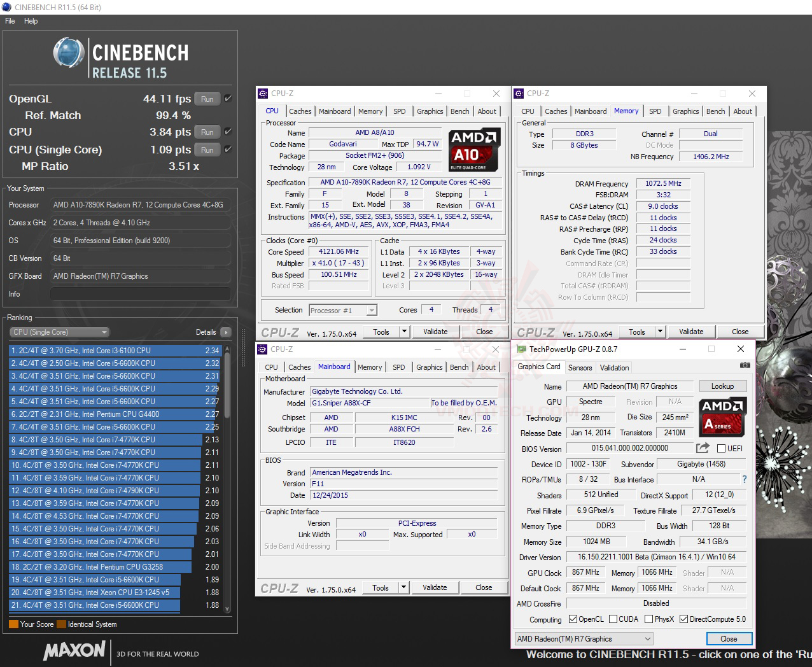Switch to Caches tab in CPU tab window
812x667 pixels.
tap(300, 111)
